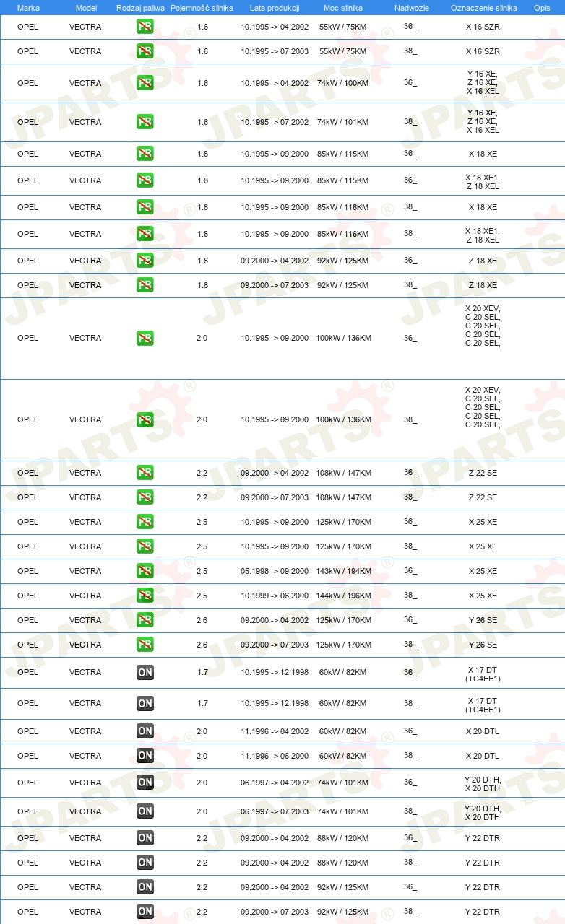The height and width of the screenshot is (924, 565).
Task: Click the Model column header
Action: [86, 8]
